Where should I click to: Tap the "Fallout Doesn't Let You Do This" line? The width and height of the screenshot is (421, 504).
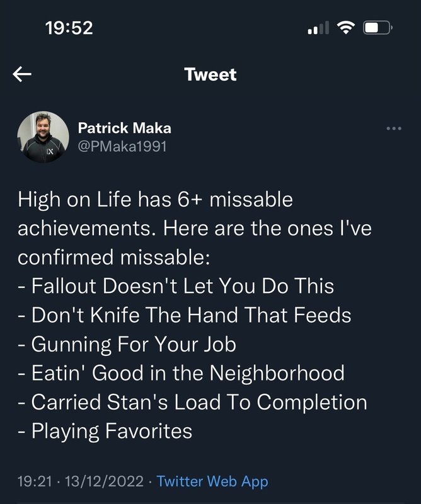tap(176, 286)
